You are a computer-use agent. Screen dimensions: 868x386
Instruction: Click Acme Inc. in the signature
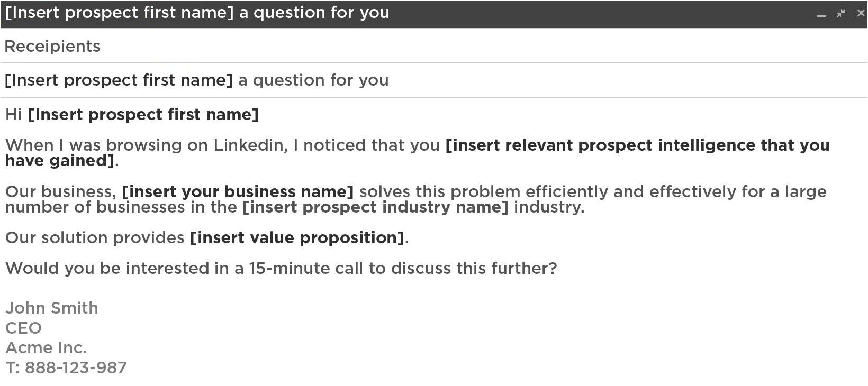46,348
